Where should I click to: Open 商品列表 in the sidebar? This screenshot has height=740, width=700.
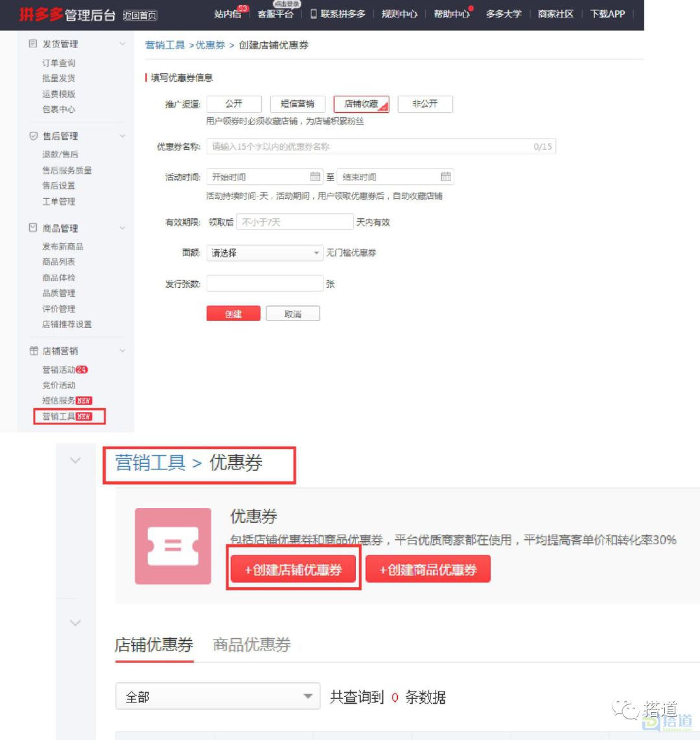pyautogui.click(x=58, y=261)
